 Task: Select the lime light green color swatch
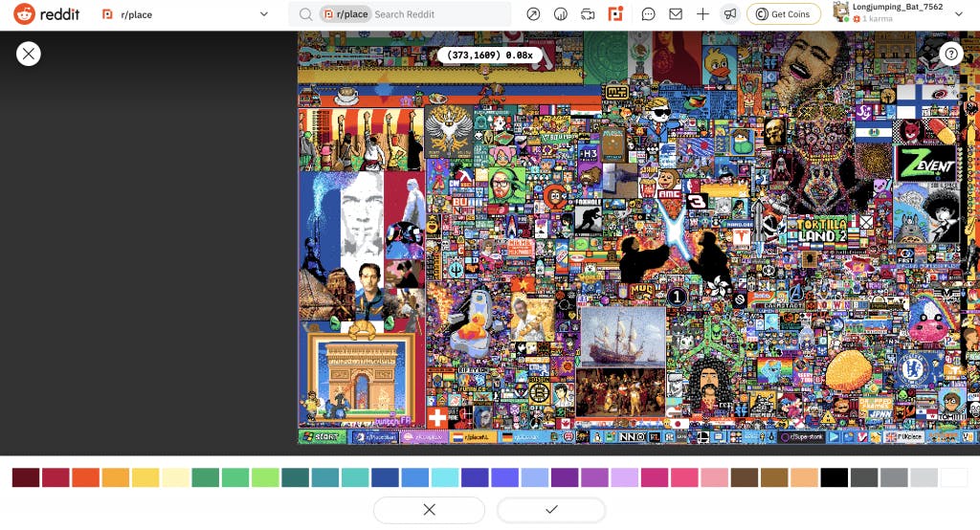click(x=265, y=477)
